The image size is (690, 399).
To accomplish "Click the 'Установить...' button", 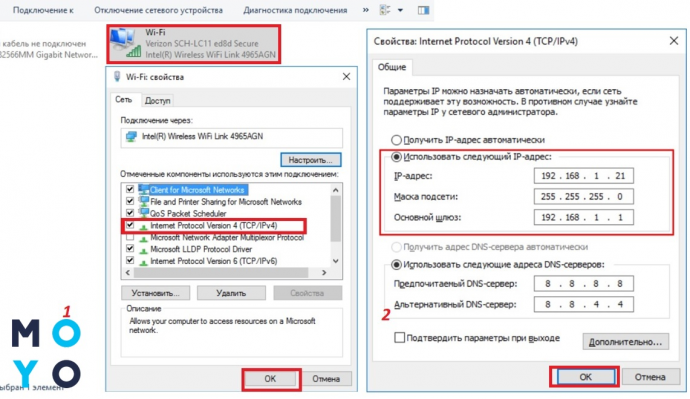I will tap(155, 293).
